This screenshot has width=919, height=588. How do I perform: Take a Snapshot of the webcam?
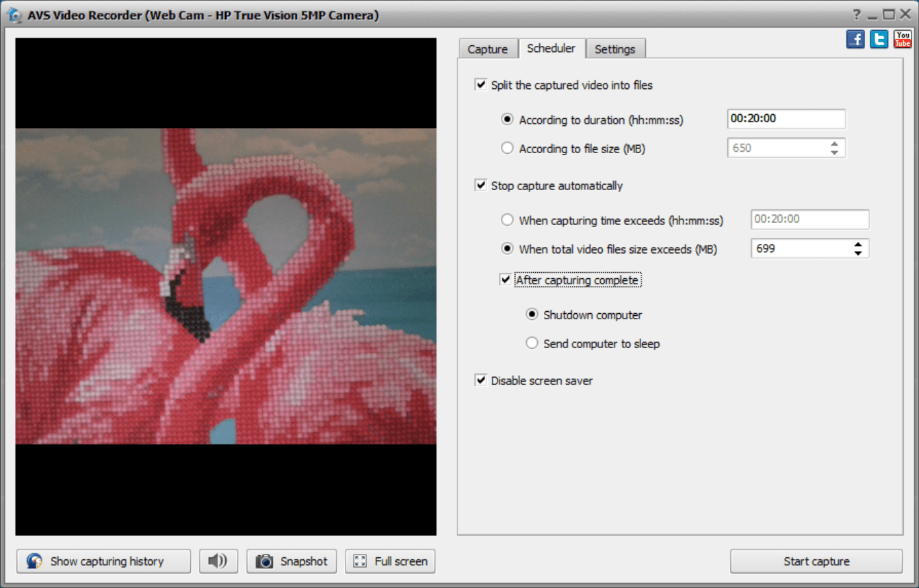click(292, 561)
